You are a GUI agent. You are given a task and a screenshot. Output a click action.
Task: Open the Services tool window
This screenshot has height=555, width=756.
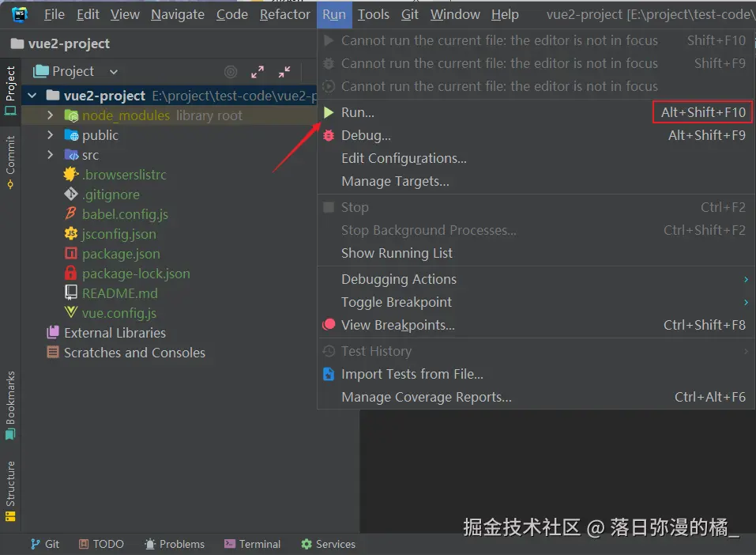(328, 544)
